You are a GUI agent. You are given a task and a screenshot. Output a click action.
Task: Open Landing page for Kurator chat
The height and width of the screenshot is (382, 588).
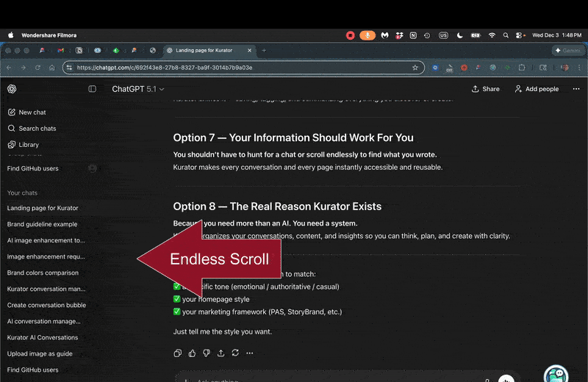[43, 208]
